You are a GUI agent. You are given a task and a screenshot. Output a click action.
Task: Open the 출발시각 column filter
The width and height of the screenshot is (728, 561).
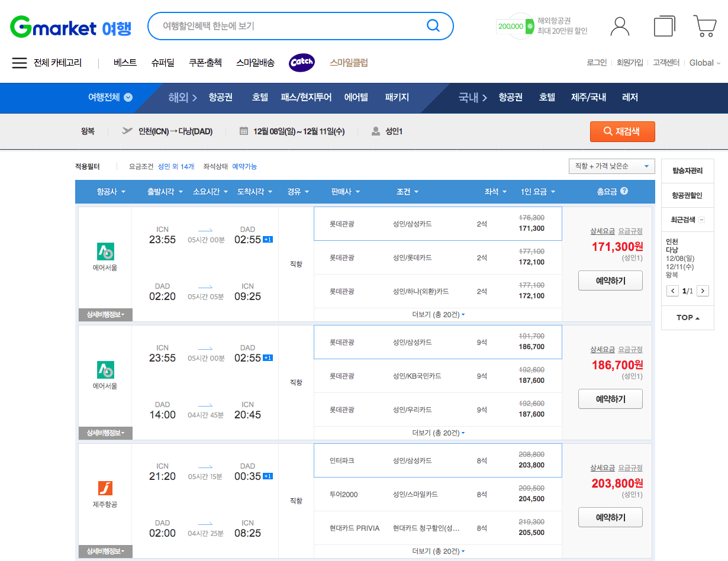(164, 192)
